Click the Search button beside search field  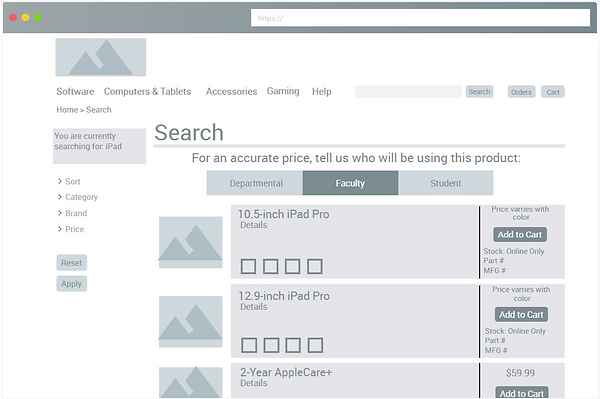479,91
